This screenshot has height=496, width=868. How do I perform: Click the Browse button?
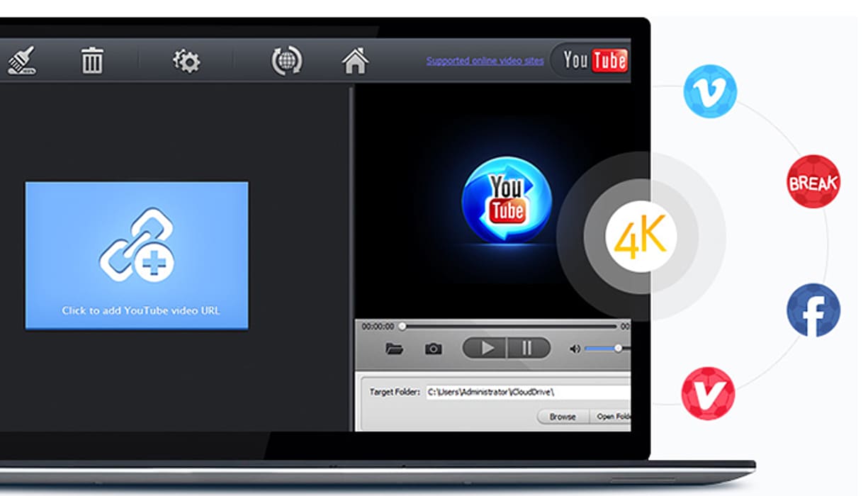click(563, 417)
